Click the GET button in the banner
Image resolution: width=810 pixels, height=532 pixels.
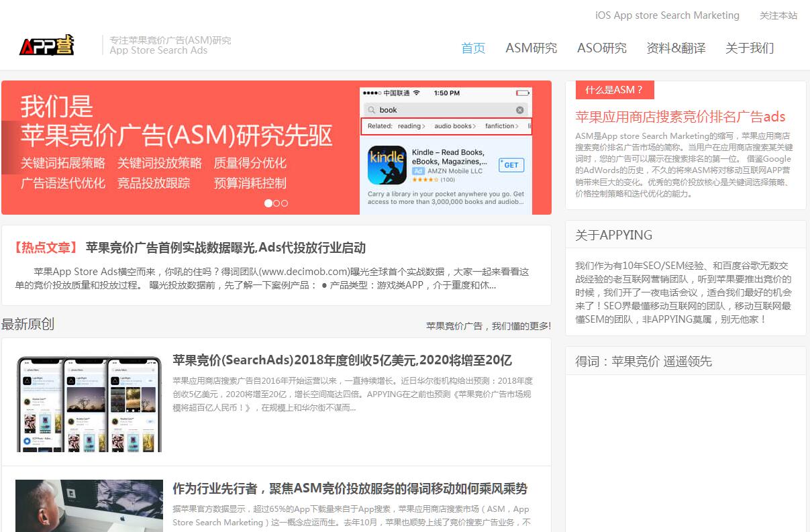[511, 165]
